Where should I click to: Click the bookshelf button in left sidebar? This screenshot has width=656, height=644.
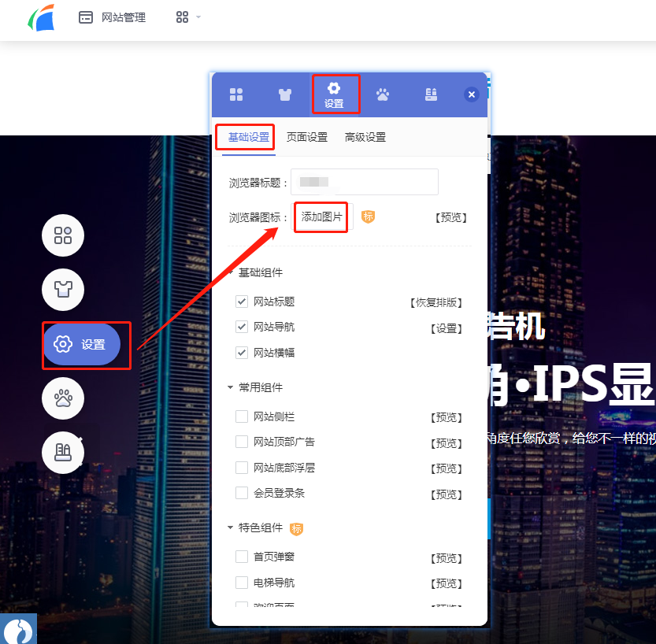coord(63,453)
